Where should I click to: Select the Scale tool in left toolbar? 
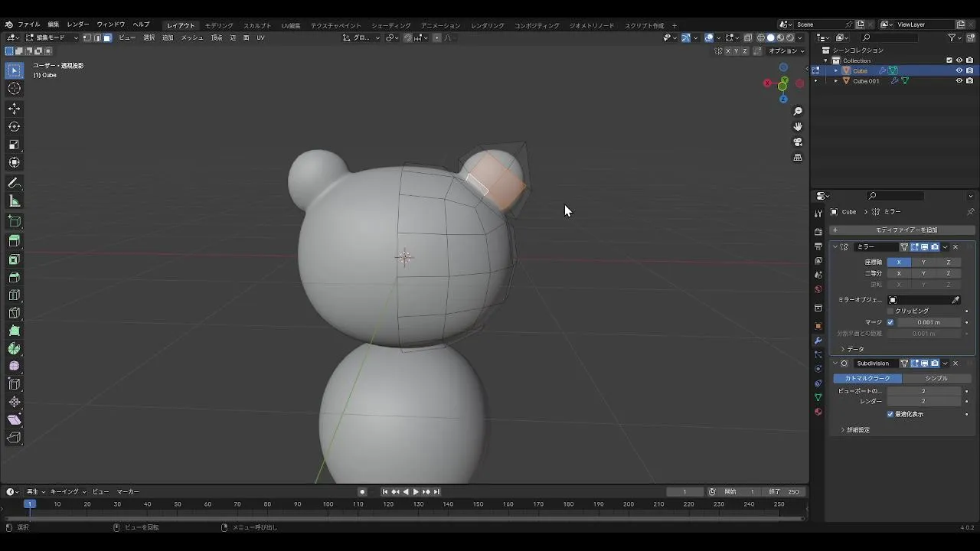tap(15, 145)
